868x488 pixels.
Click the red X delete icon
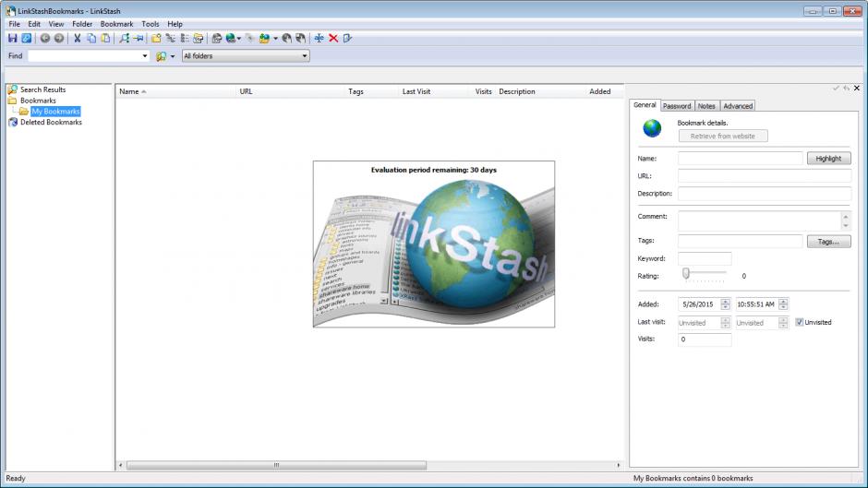tap(333, 38)
